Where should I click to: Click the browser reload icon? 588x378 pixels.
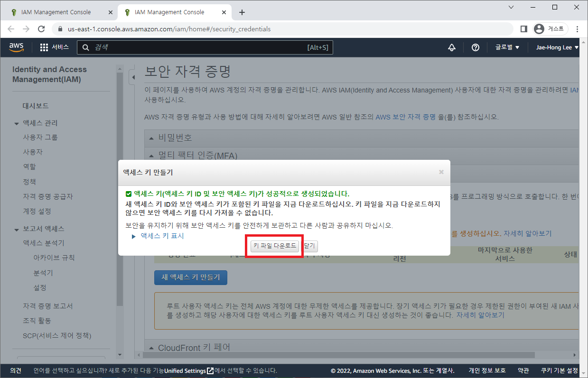click(x=41, y=29)
